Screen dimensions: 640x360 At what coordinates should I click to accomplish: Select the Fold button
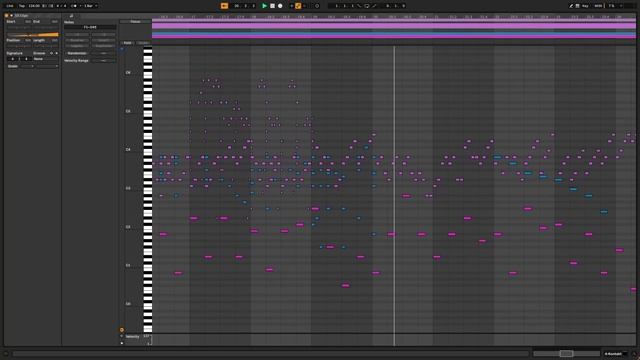127,42
